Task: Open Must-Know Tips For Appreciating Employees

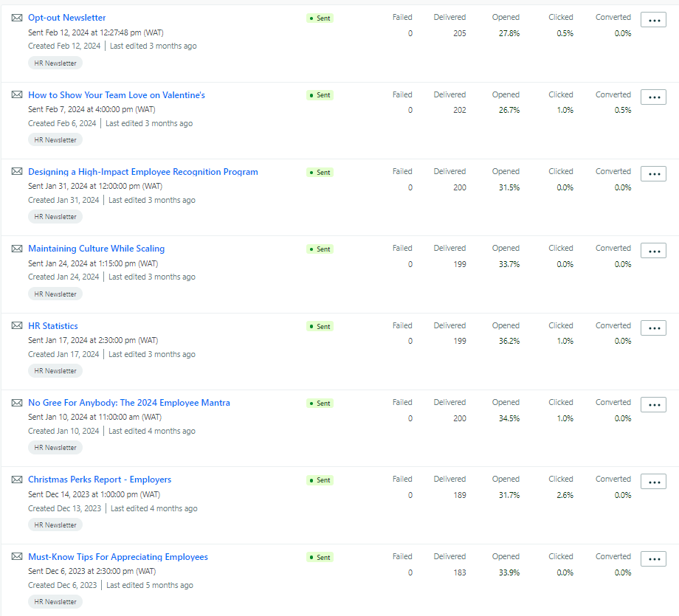Action: point(118,557)
